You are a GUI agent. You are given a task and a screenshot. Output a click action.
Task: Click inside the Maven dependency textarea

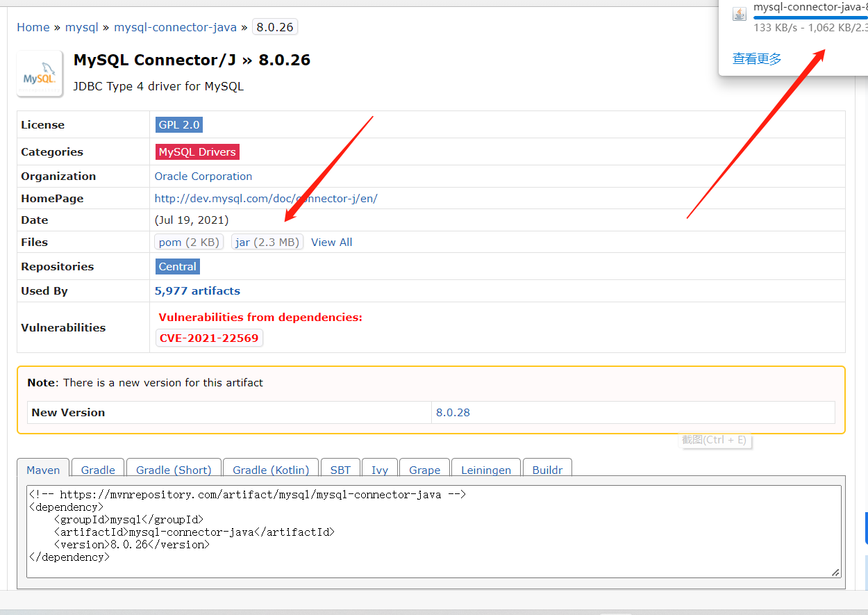pyautogui.click(x=433, y=532)
